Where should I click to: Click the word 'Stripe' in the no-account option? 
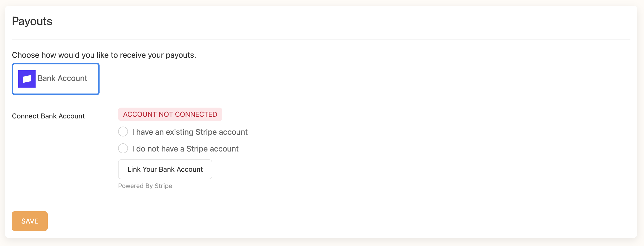(x=197, y=149)
